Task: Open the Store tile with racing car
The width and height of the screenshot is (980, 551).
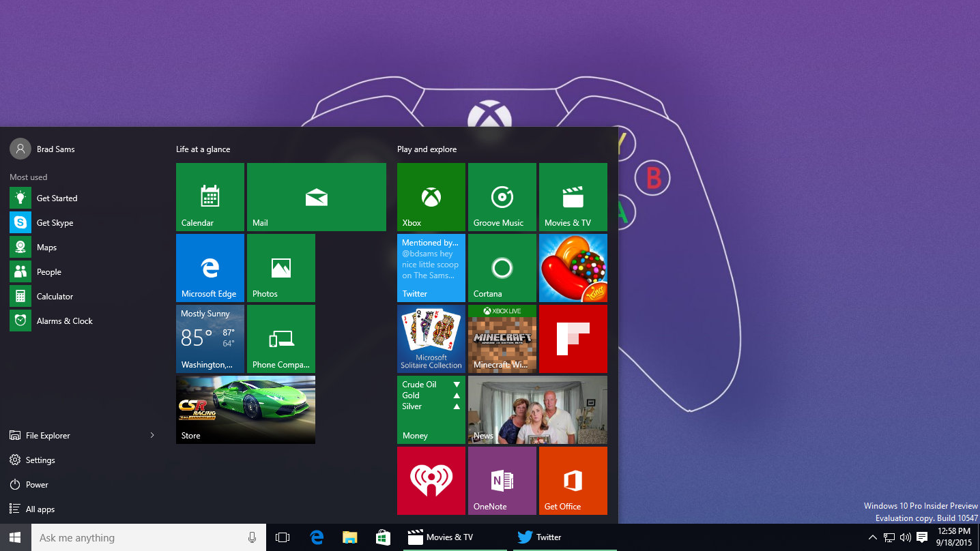Action: click(x=246, y=410)
